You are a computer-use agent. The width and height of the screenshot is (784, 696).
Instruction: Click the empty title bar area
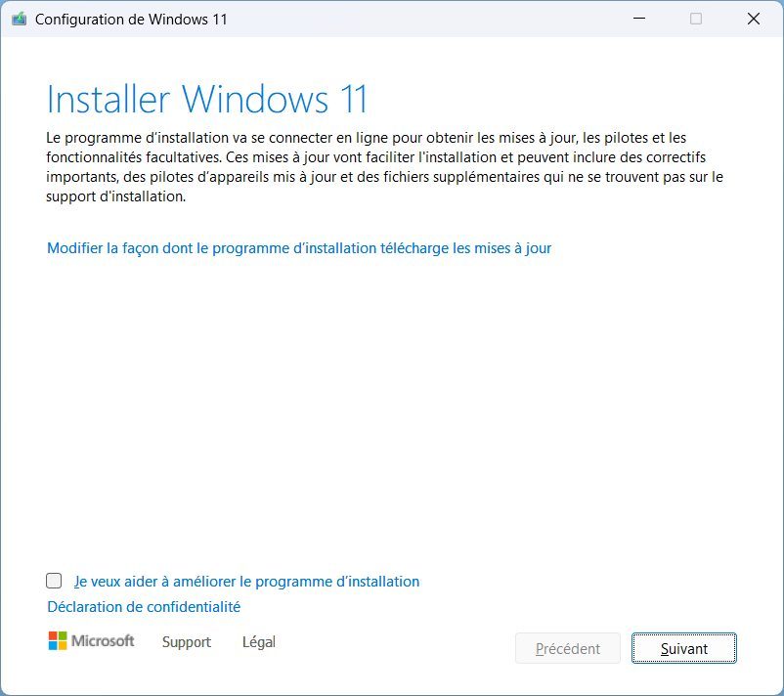coord(420,20)
